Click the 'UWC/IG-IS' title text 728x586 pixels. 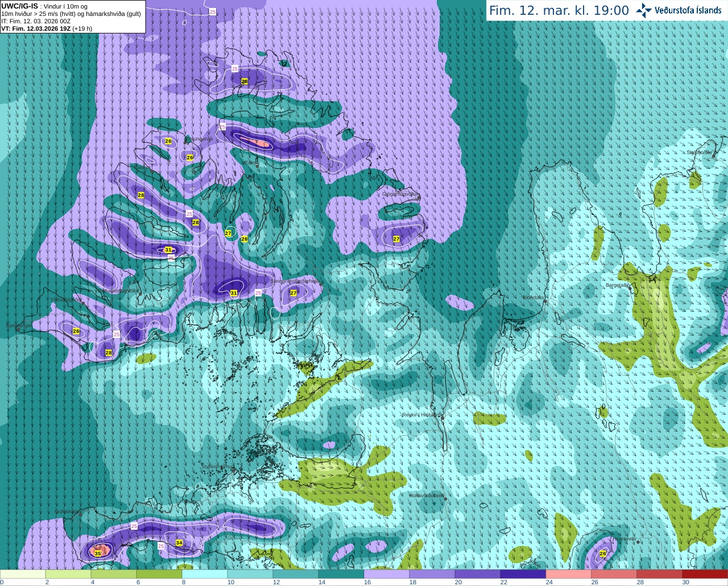(19, 6)
